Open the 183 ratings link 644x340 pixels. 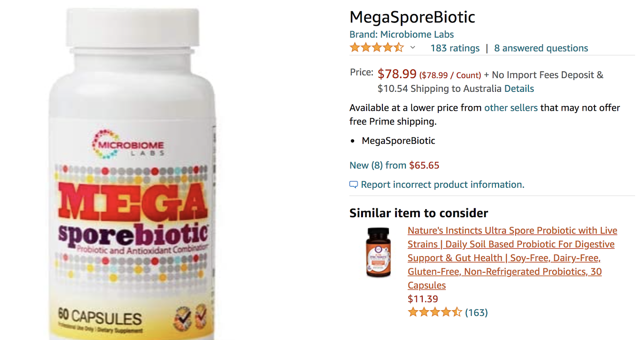click(x=455, y=48)
